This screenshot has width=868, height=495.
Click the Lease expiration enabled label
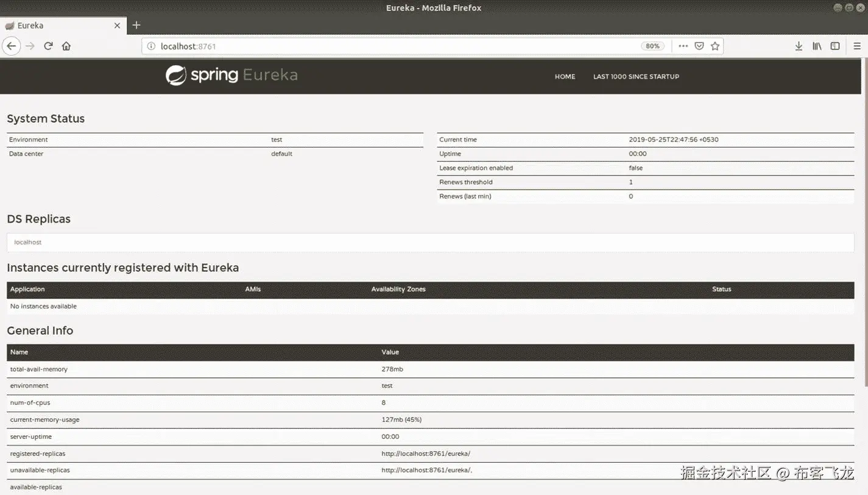[x=476, y=168]
